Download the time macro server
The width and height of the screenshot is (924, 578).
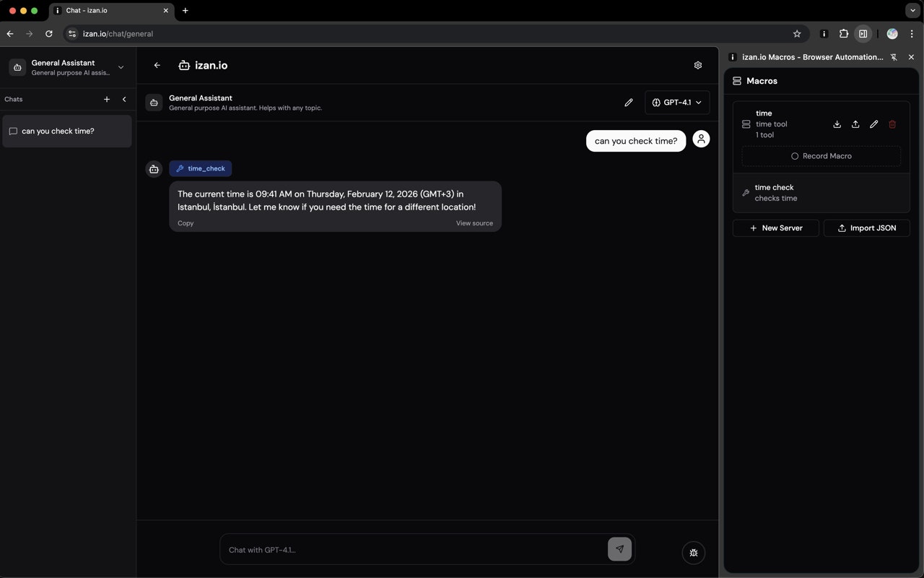837,124
